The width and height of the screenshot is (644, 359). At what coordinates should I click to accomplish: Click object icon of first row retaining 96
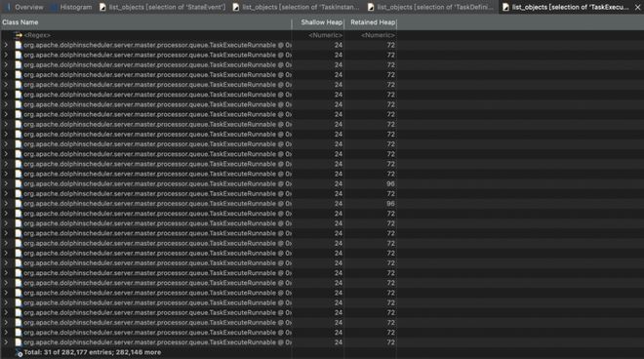point(19,184)
